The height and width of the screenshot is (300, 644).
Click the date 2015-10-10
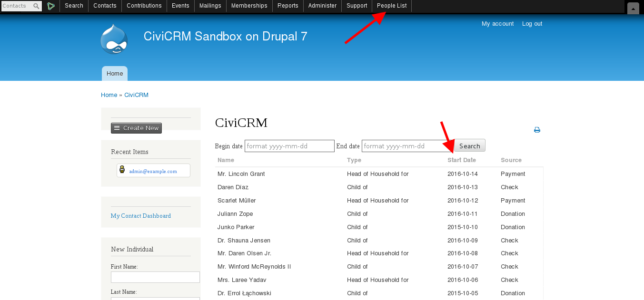tap(463, 227)
